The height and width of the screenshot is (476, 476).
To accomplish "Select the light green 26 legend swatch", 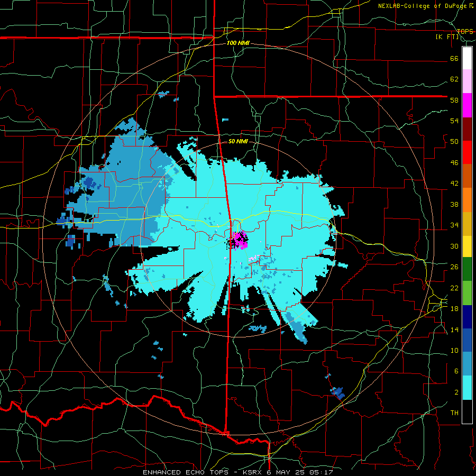I will point(467,293).
